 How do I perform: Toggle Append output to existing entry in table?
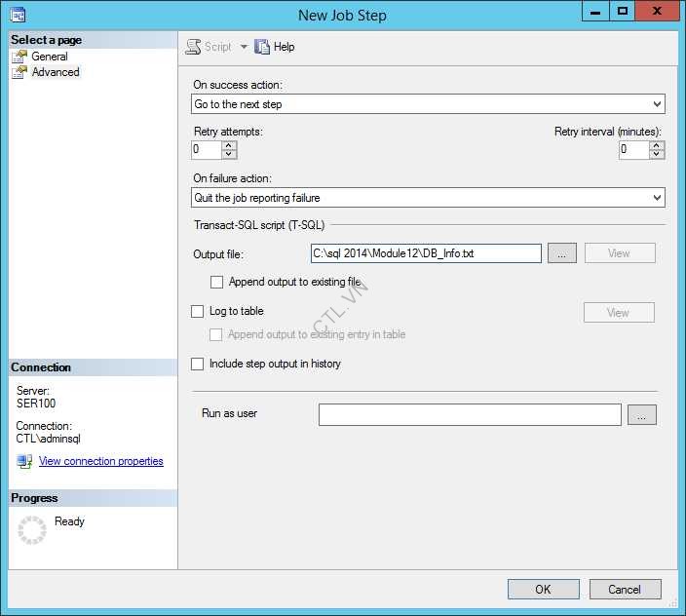[215, 334]
